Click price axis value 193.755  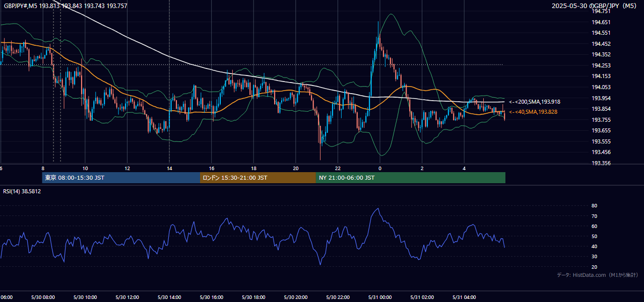click(601, 120)
